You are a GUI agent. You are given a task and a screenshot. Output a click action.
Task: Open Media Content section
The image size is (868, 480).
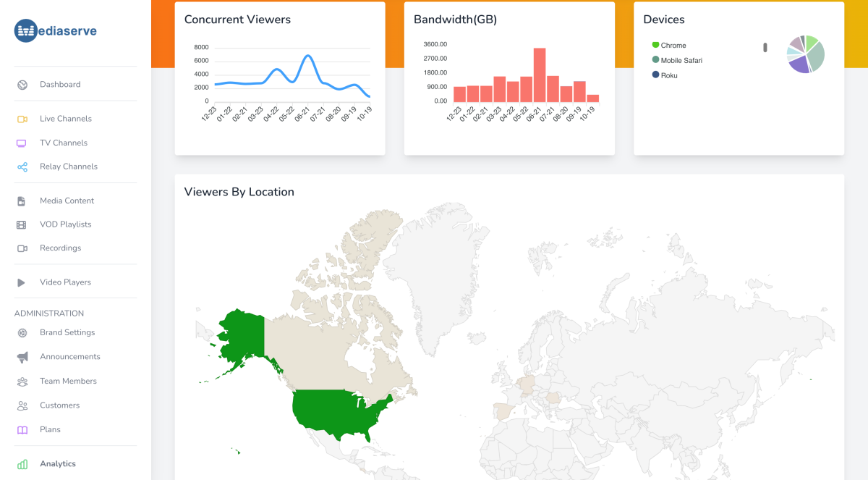coord(67,201)
